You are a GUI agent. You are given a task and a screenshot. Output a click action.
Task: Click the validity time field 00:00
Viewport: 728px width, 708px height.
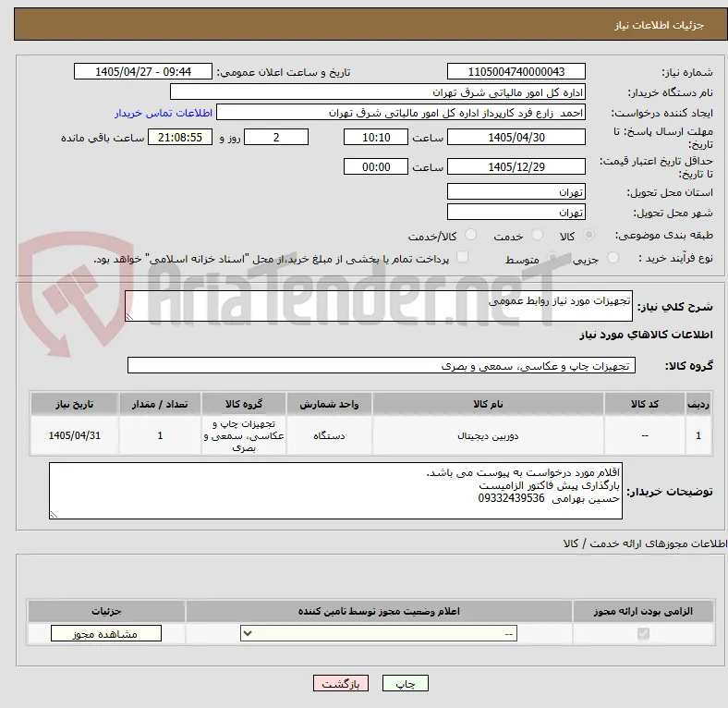pyautogui.click(x=376, y=166)
